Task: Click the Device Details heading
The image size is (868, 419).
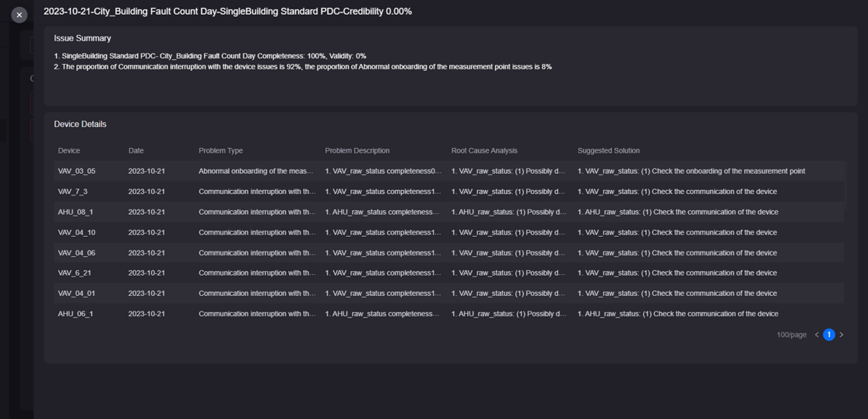Action: point(80,125)
